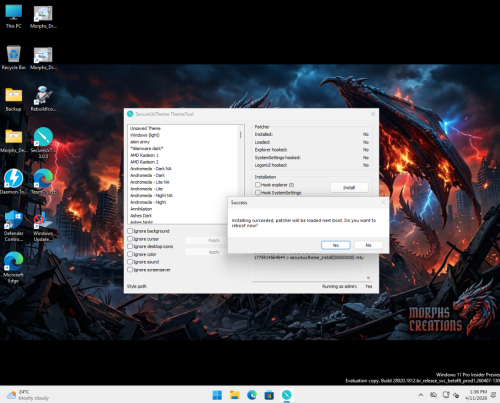This screenshot has height=403, width=500.
Task: Select the Defender Control desktop shortcut
Action: 14,226
